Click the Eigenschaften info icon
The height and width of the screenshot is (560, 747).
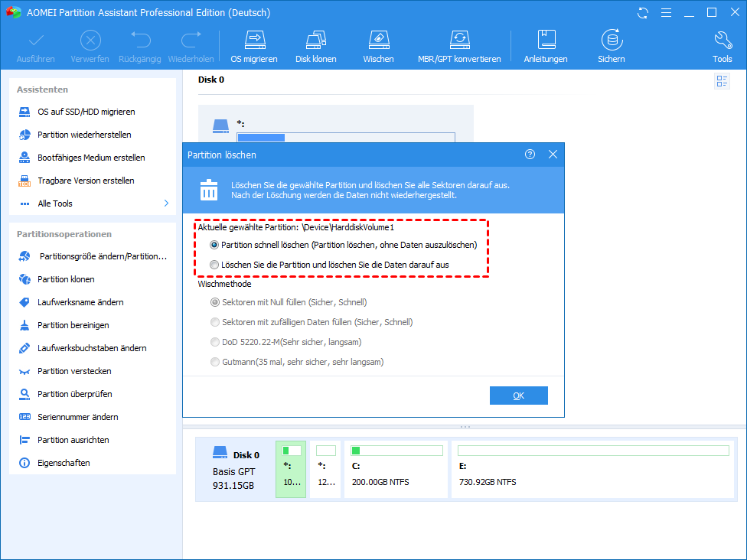point(24,463)
